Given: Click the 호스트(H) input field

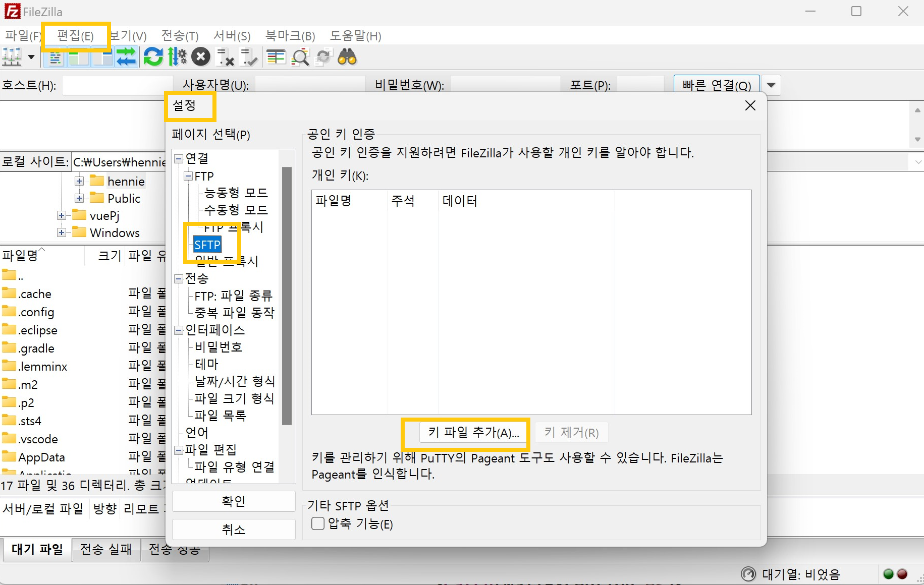Looking at the screenshot, I should point(118,85).
